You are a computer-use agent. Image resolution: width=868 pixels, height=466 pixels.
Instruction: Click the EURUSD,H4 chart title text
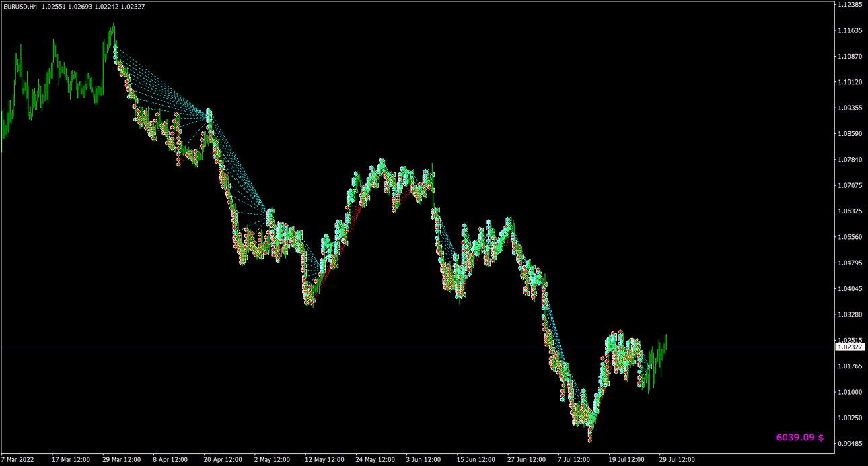(20, 6)
